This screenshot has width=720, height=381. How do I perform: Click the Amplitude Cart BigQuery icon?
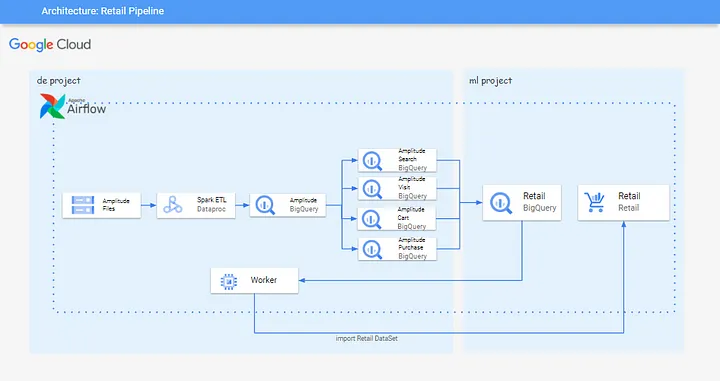(372, 219)
